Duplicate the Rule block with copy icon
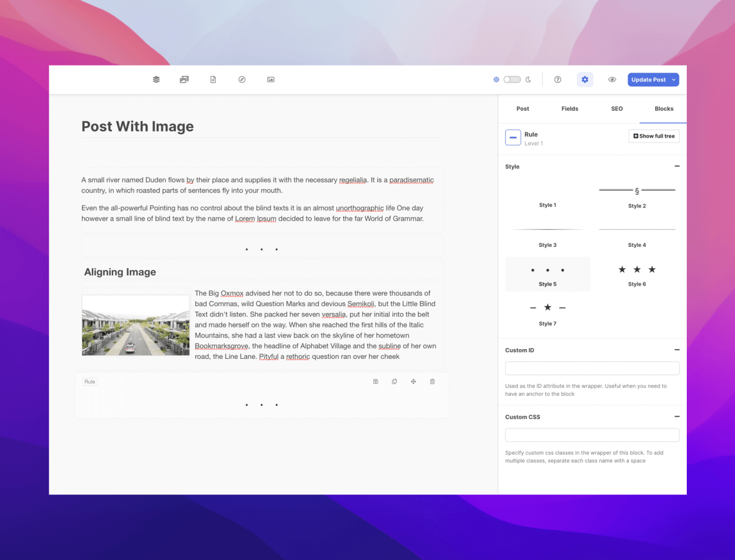The height and width of the screenshot is (560, 735). (x=394, y=381)
